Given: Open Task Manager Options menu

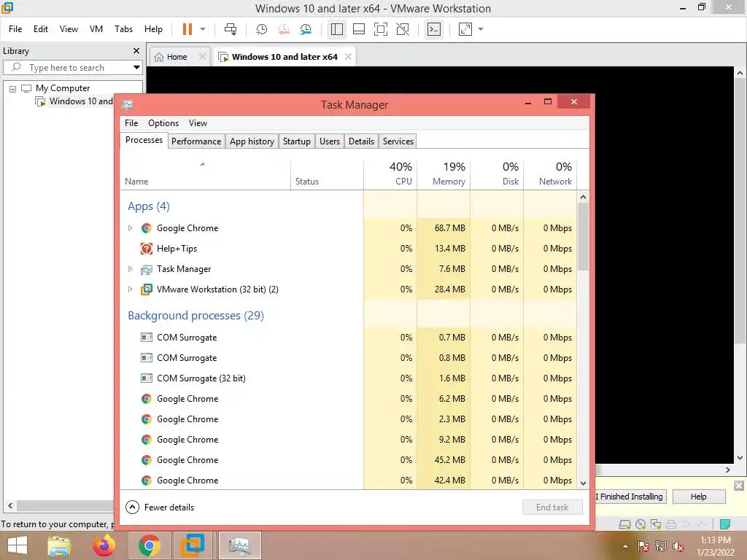Looking at the screenshot, I should (x=163, y=123).
